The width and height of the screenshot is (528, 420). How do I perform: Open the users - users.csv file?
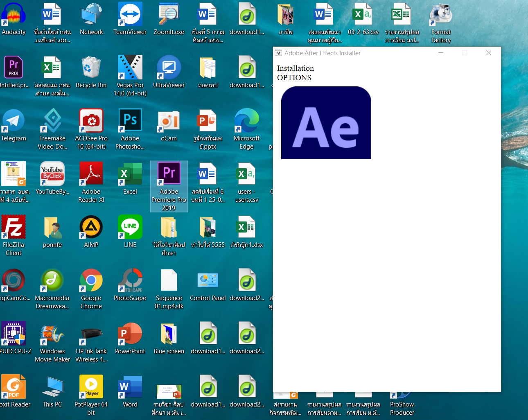click(x=246, y=183)
